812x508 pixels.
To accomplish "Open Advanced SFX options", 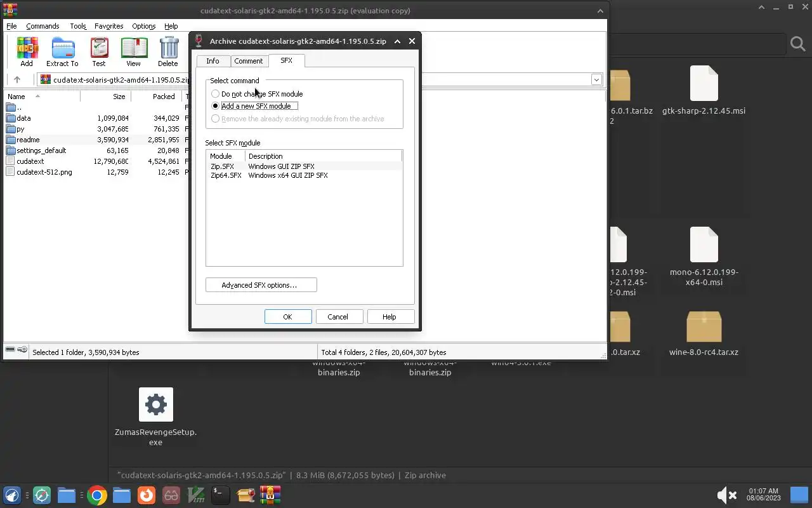I will (261, 285).
